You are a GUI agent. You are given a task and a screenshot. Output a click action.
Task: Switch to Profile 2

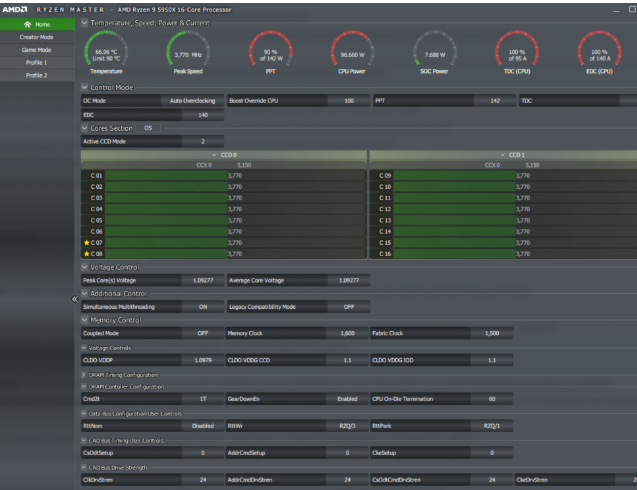37,75
